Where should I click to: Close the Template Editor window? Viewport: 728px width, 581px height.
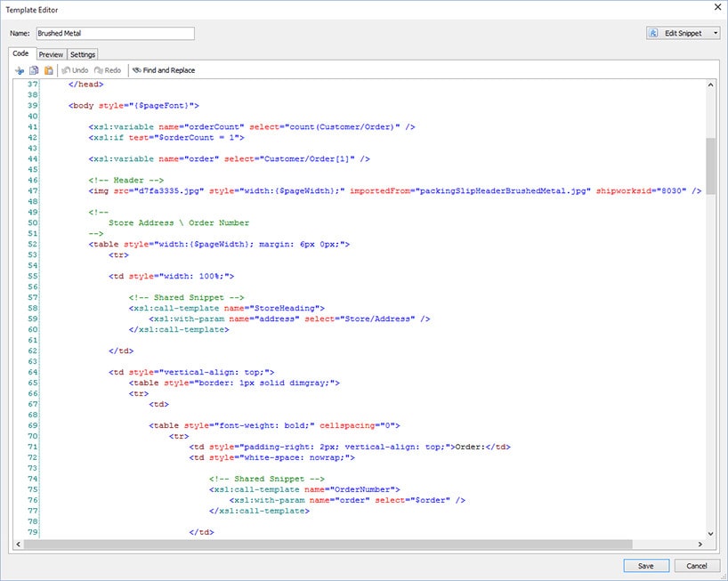click(717, 7)
